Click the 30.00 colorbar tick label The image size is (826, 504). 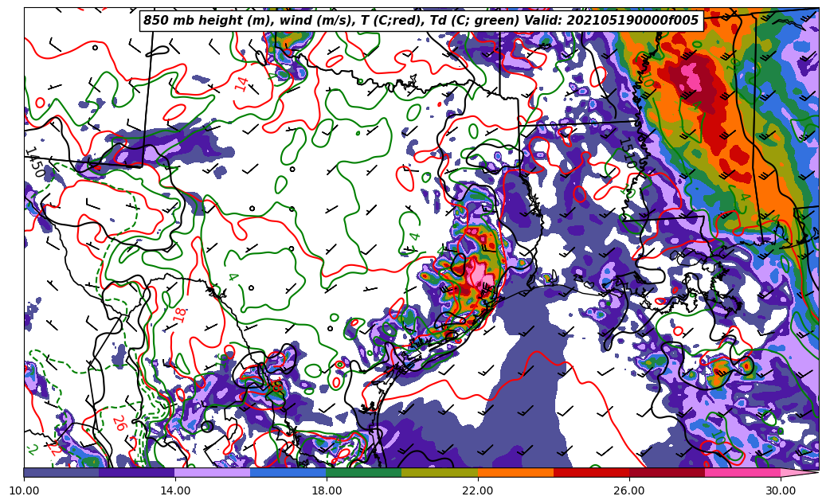[x=780, y=490]
